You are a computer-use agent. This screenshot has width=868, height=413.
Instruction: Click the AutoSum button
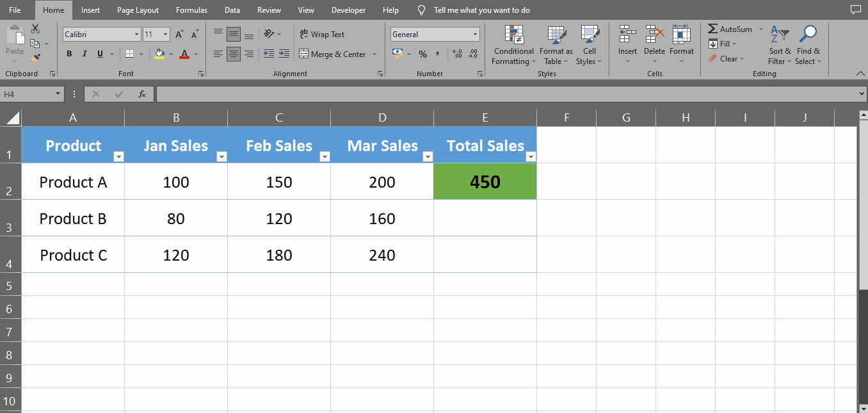(730, 29)
